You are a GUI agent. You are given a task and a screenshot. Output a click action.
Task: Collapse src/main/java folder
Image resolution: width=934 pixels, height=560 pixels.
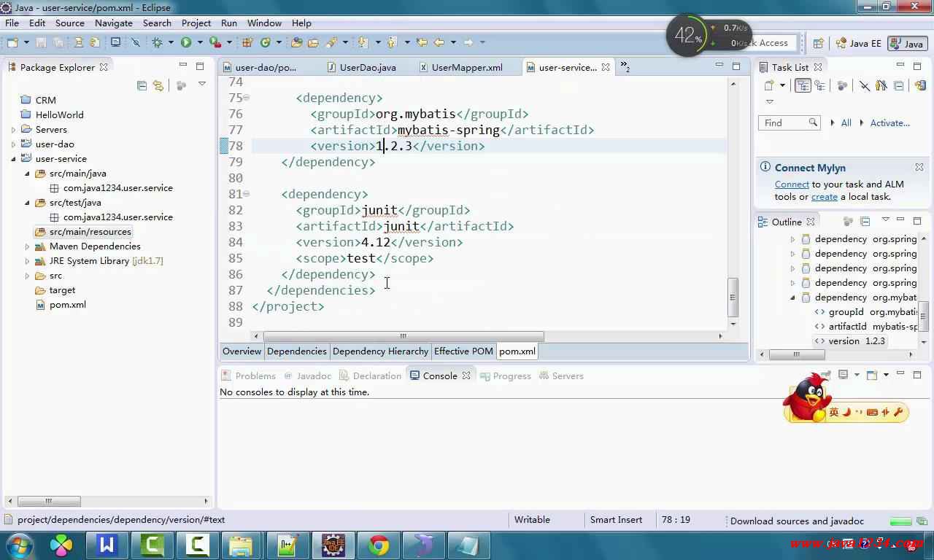(28, 174)
